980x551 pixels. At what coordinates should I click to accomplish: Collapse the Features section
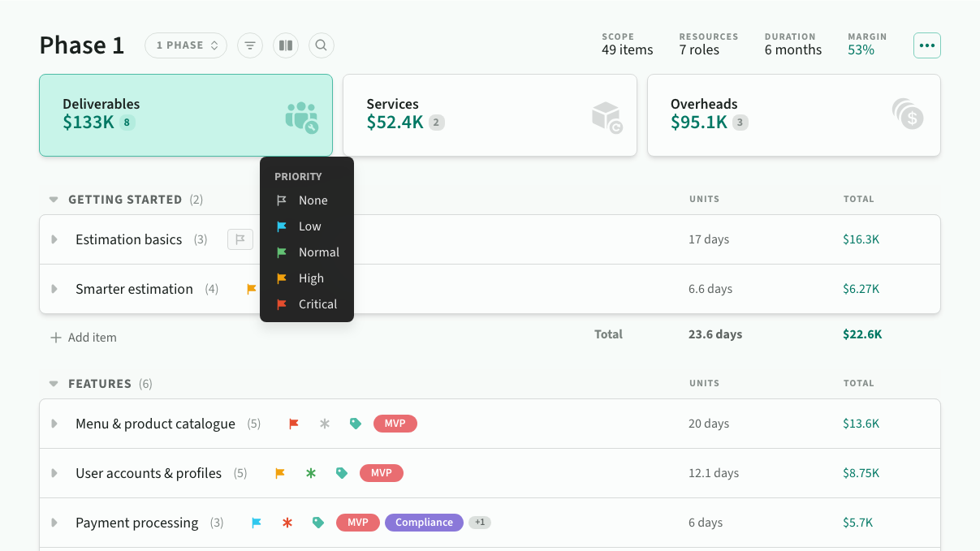[x=54, y=384]
